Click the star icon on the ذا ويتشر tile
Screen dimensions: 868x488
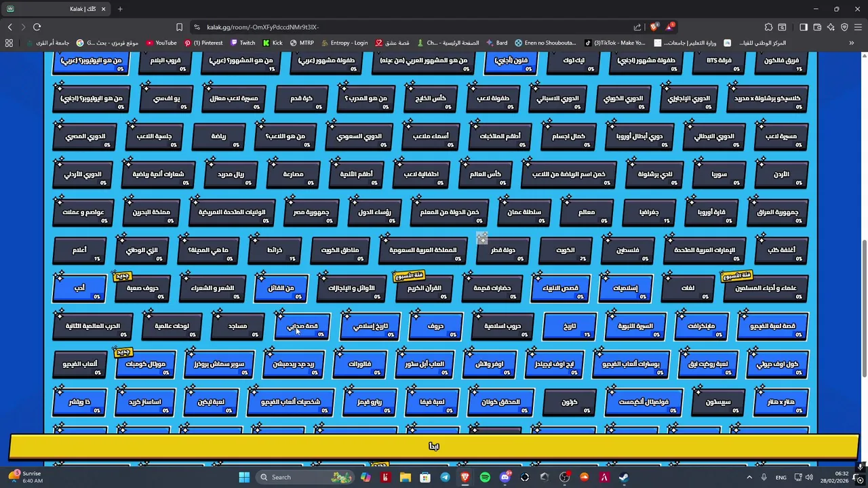click(60, 390)
